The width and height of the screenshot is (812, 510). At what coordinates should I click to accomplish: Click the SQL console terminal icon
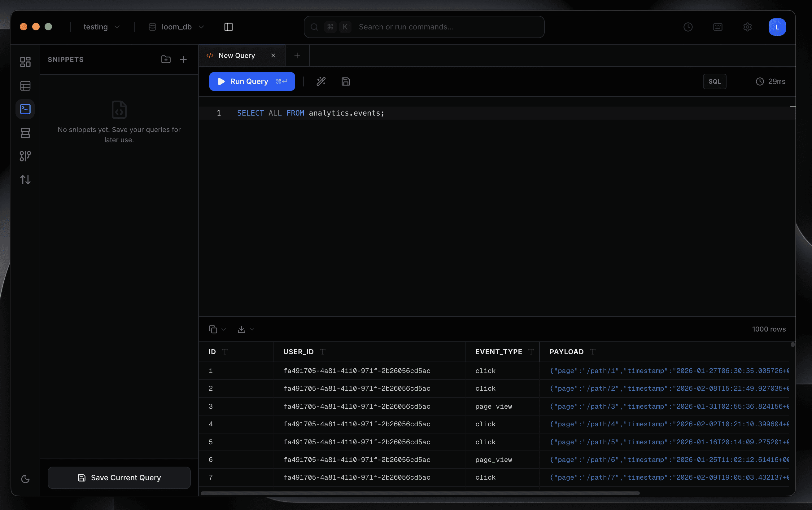click(25, 109)
